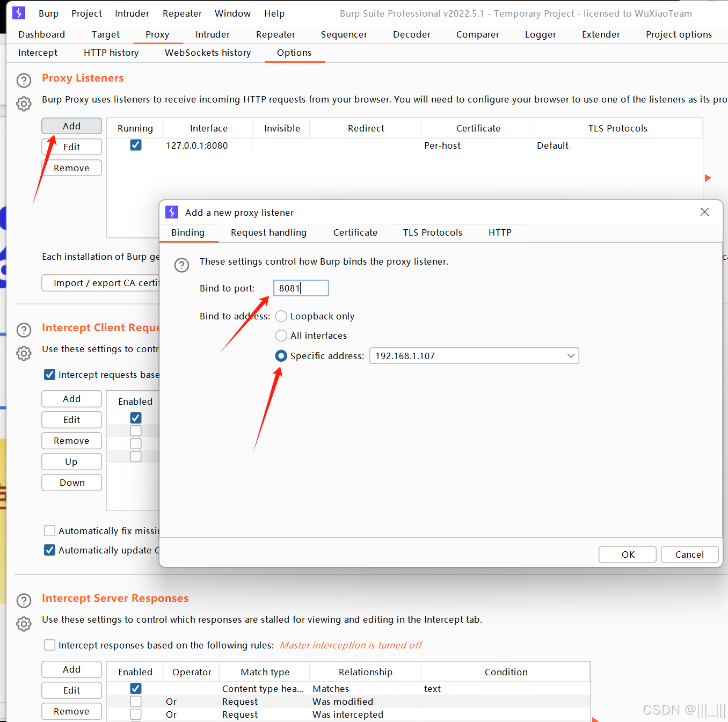Open the Help menu
This screenshot has height=722, width=728.
[x=274, y=13]
